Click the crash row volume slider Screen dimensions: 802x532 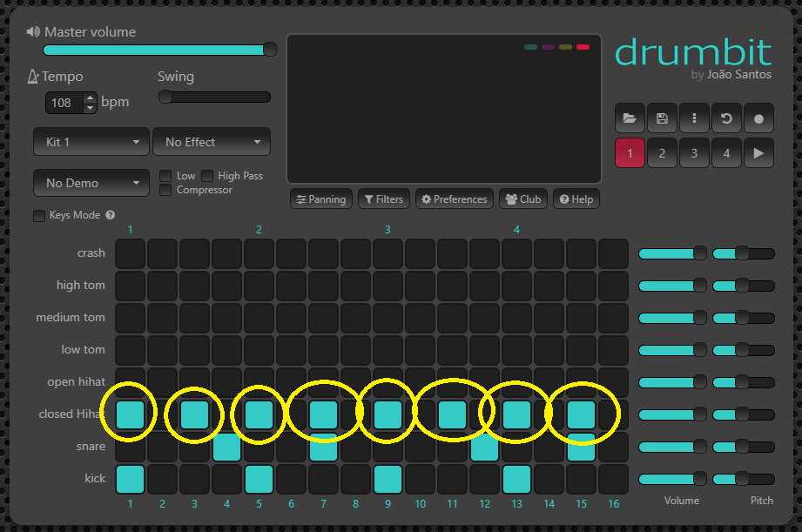(x=673, y=253)
